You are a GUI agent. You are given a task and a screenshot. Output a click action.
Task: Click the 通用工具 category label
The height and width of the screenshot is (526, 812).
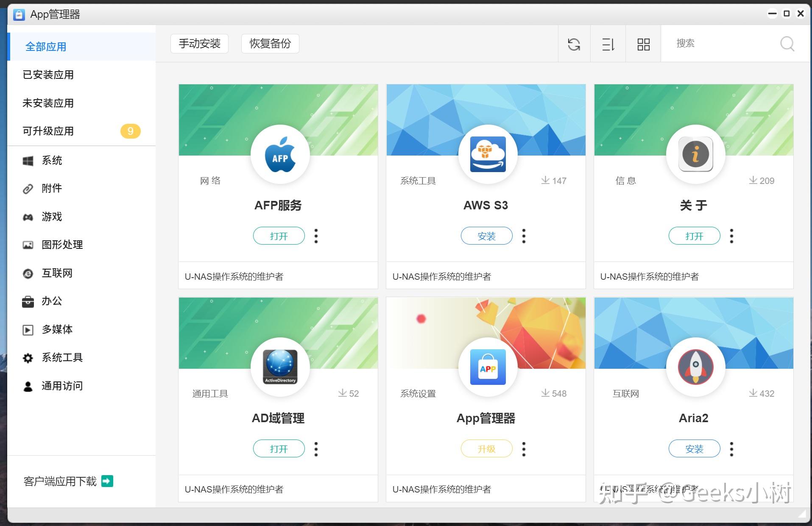click(210, 393)
